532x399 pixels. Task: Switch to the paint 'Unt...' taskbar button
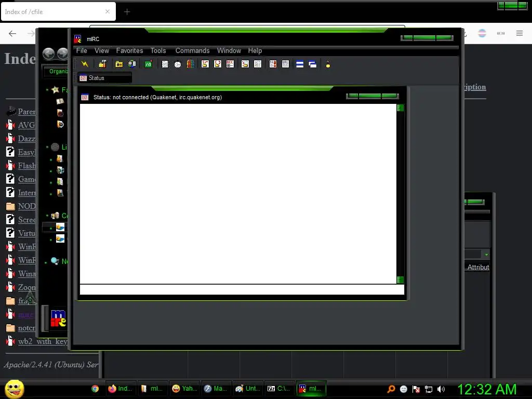point(248,389)
